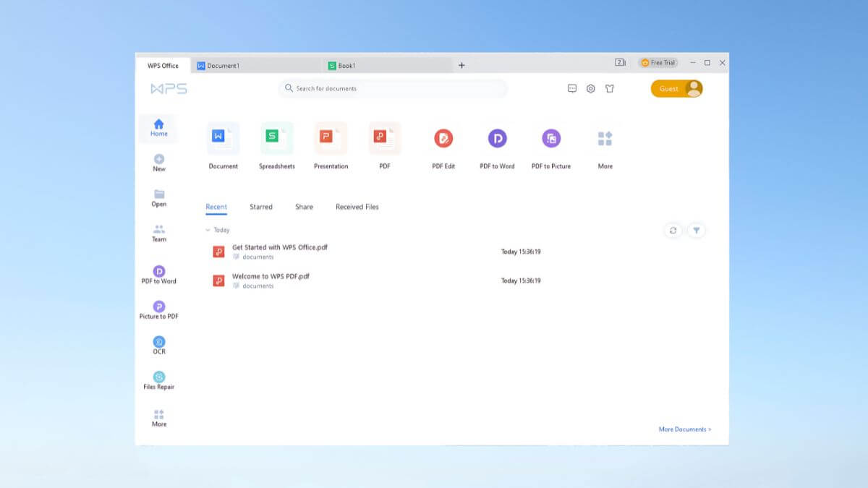868x488 pixels.
Task: Click the Guest account button
Action: pyautogui.click(x=676, y=88)
